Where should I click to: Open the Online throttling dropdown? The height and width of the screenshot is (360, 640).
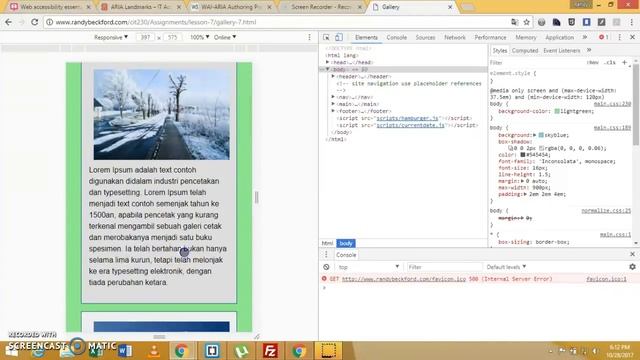tap(225, 37)
